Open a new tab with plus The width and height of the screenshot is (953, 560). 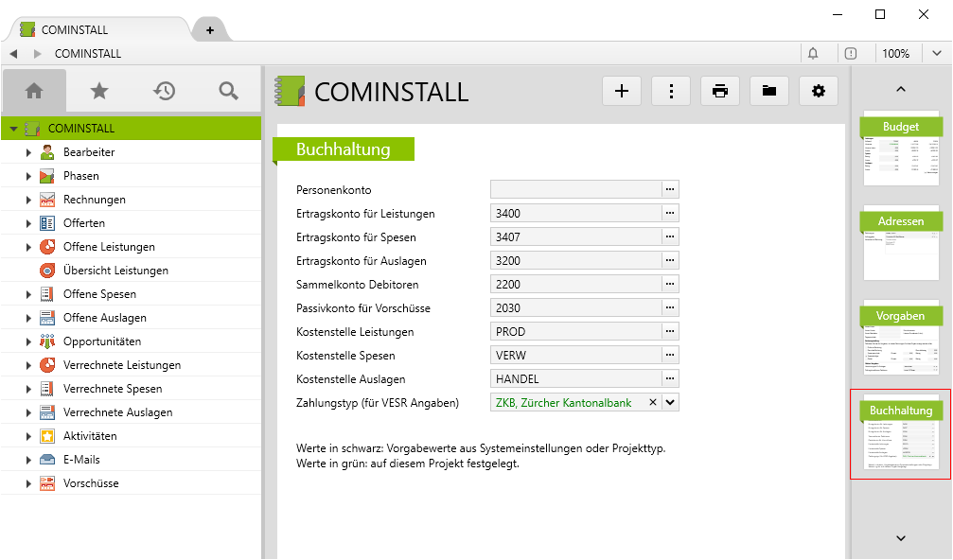210,30
